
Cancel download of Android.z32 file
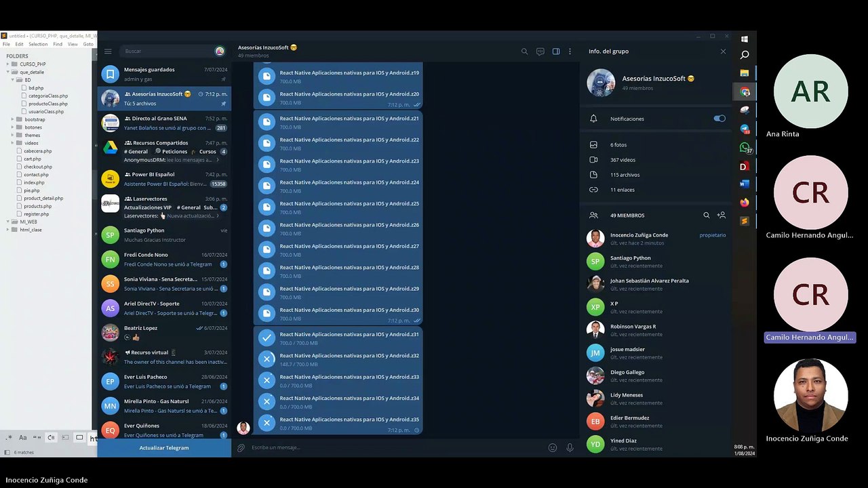point(267,359)
